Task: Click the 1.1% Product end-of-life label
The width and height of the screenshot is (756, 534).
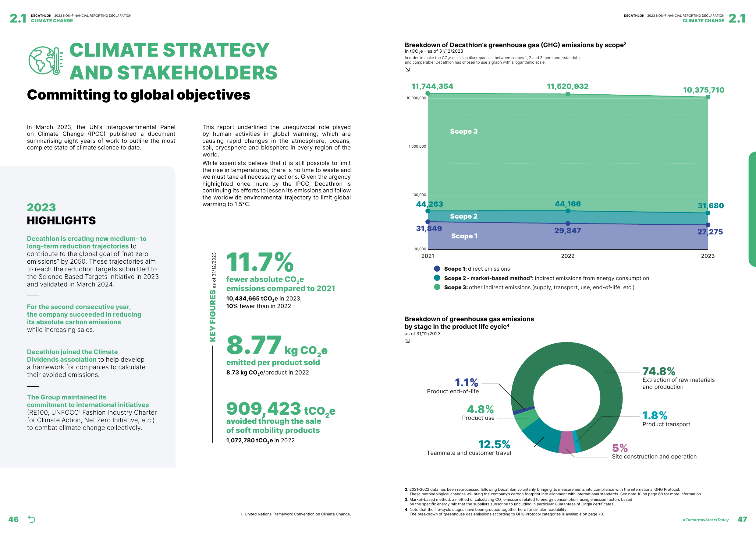Action: coord(453,386)
